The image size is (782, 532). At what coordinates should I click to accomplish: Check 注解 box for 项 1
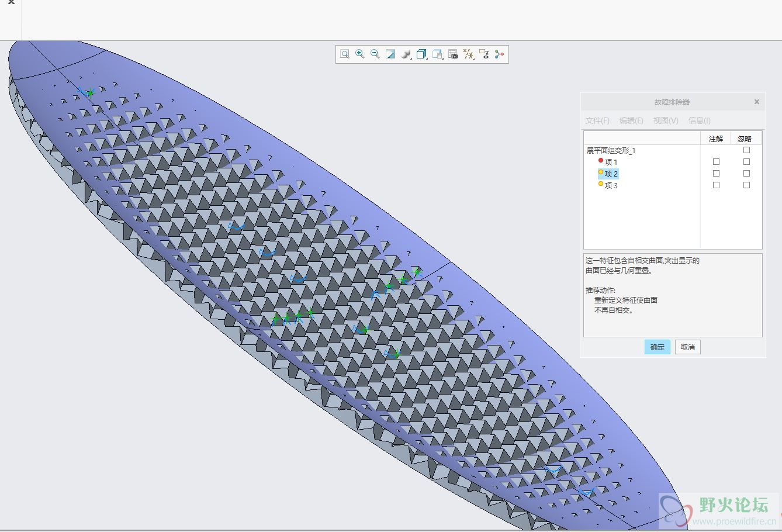[716, 162]
